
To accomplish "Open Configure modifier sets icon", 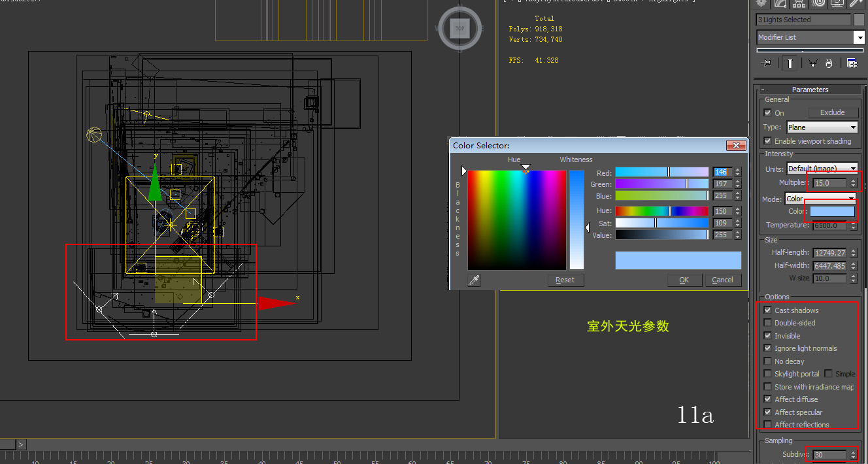I will coord(852,63).
